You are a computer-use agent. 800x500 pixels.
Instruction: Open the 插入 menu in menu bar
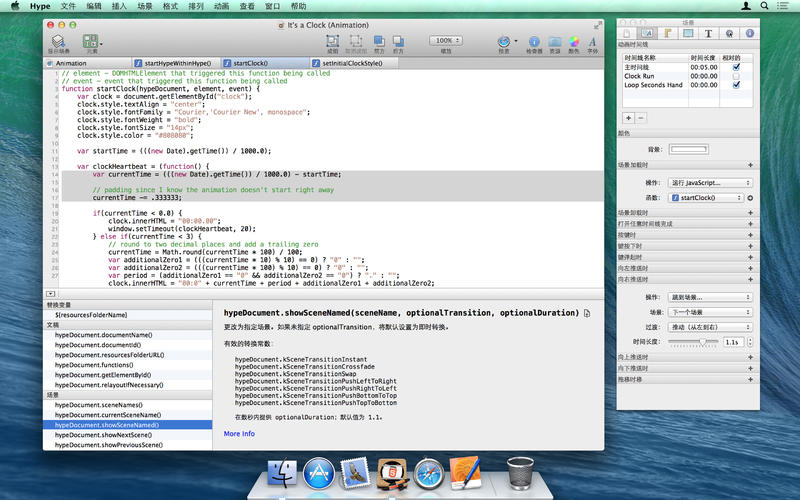tap(120, 6)
